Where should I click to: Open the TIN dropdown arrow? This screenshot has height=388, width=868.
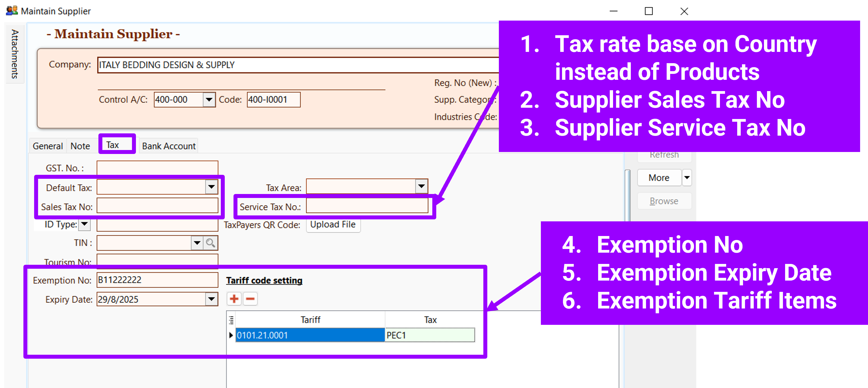click(x=197, y=243)
